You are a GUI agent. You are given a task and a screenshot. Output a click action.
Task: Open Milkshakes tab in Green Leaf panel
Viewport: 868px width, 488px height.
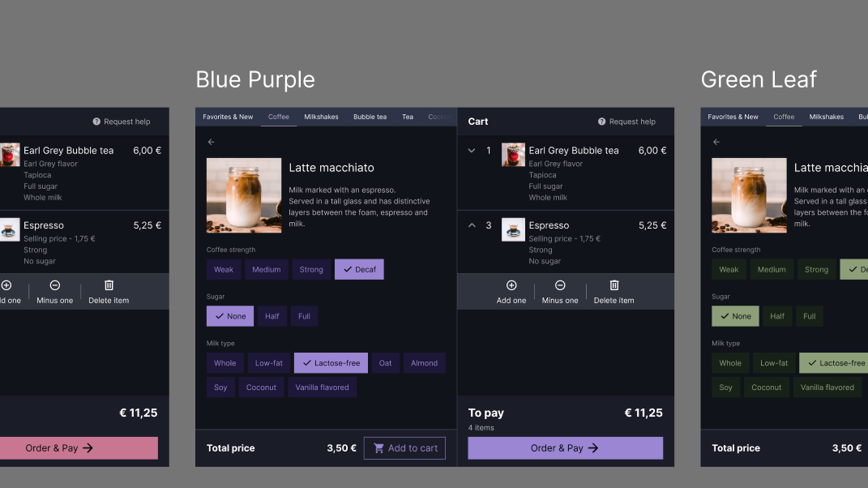coord(827,117)
